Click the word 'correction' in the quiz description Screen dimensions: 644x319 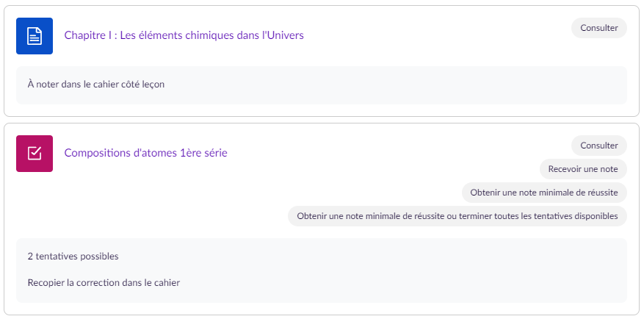click(x=98, y=282)
